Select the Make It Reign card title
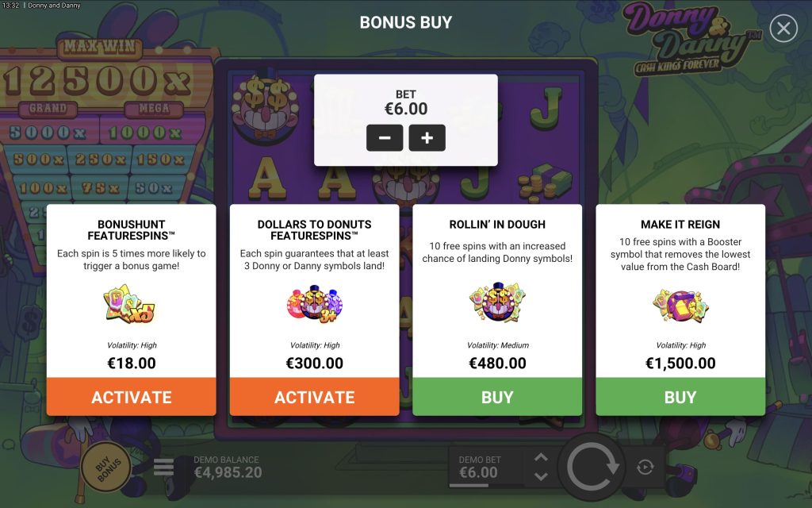The width and height of the screenshot is (812, 508). [680, 225]
